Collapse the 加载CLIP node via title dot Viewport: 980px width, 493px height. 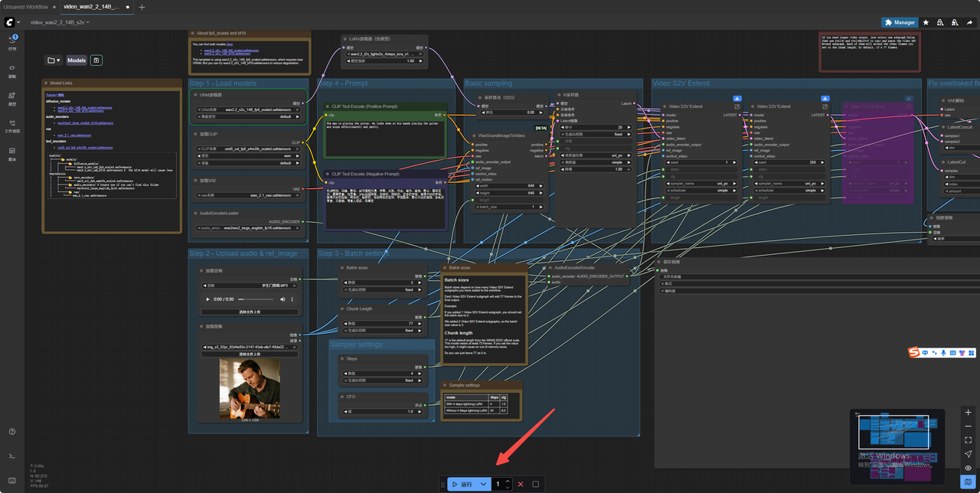pos(195,133)
